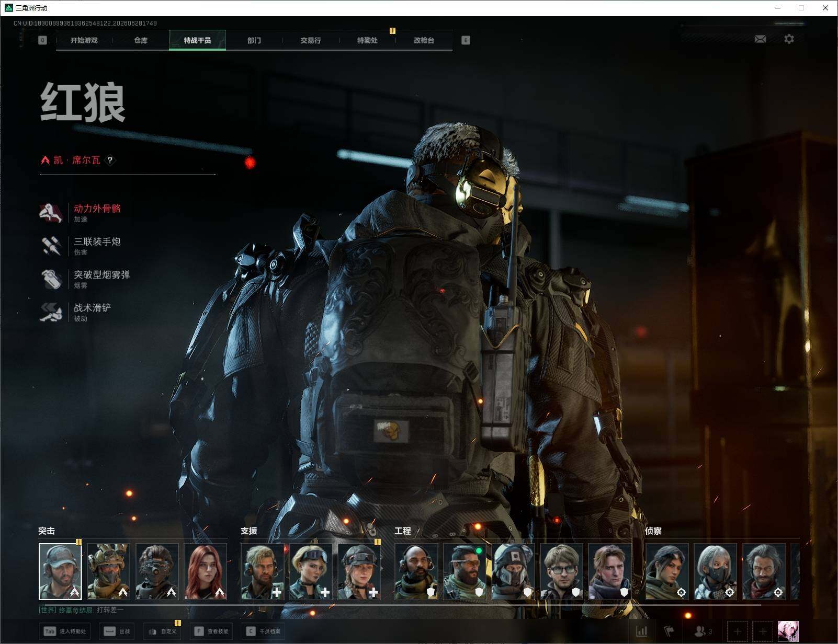Image resolution: width=838 pixels, height=644 pixels.
Task: Click the 工程 category label
Action: [x=403, y=531]
